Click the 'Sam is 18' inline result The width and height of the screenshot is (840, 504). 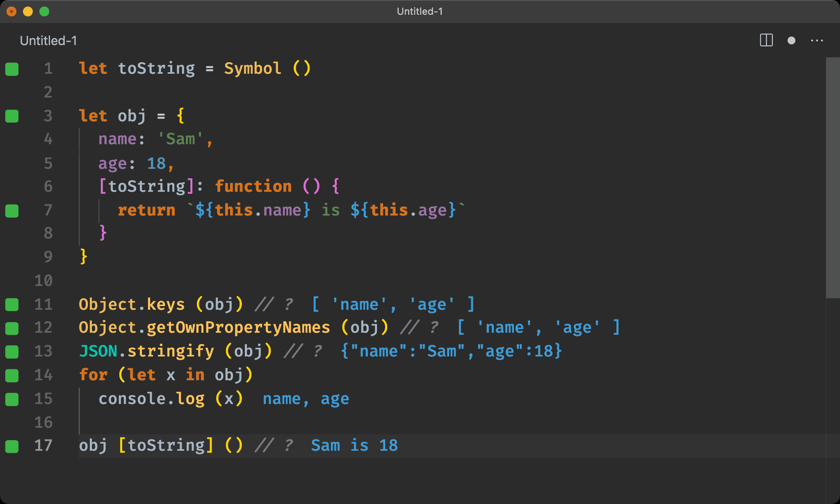coord(354,445)
